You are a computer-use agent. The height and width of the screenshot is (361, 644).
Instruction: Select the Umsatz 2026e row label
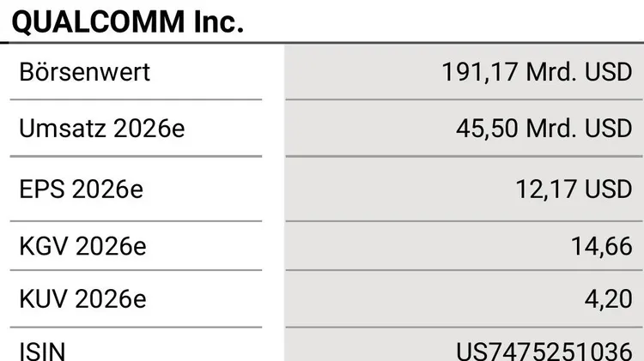click(102, 129)
